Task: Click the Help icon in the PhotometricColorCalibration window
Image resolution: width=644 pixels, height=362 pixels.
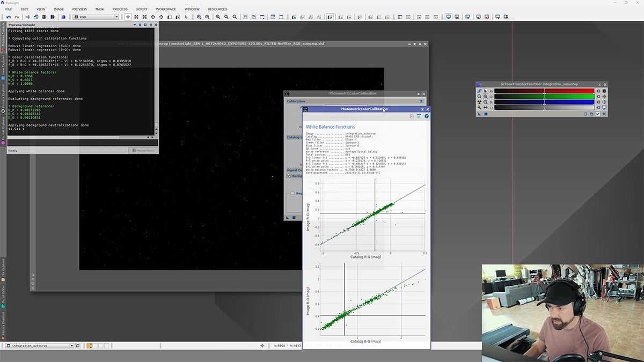Action: point(427,116)
